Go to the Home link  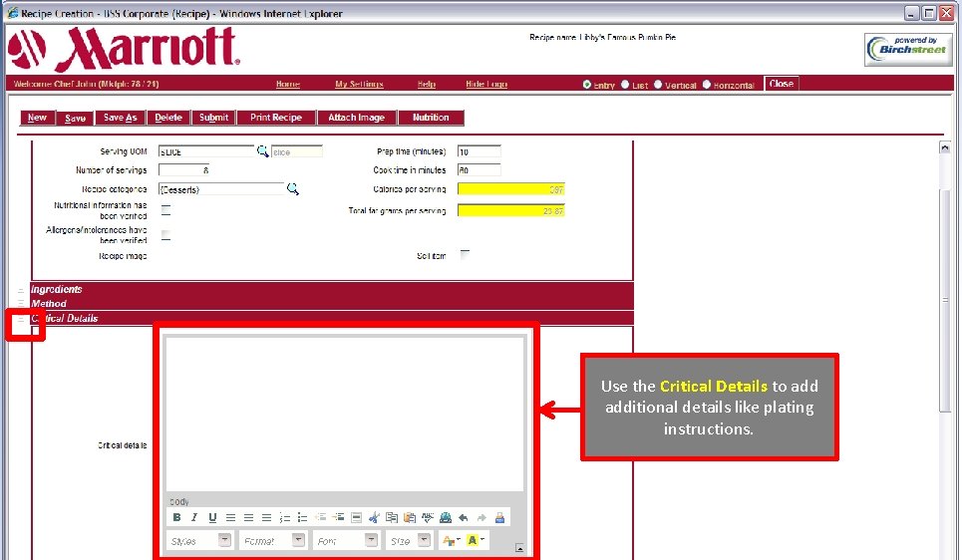click(288, 84)
